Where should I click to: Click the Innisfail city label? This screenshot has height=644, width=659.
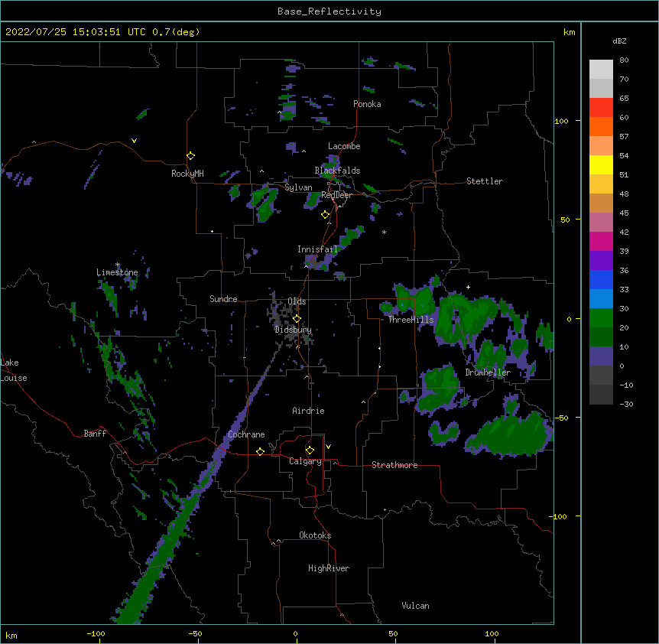(317, 249)
